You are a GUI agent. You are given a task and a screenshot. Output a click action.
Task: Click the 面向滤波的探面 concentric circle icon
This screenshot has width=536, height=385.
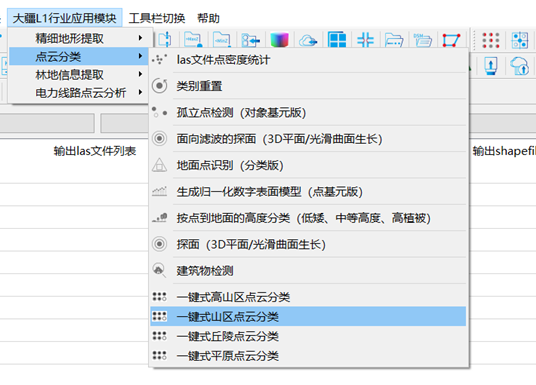click(x=159, y=138)
